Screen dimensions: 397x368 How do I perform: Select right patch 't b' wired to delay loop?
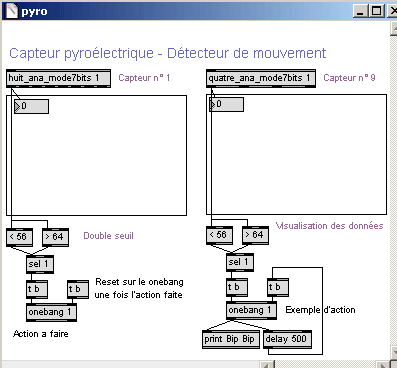click(278, 287)
